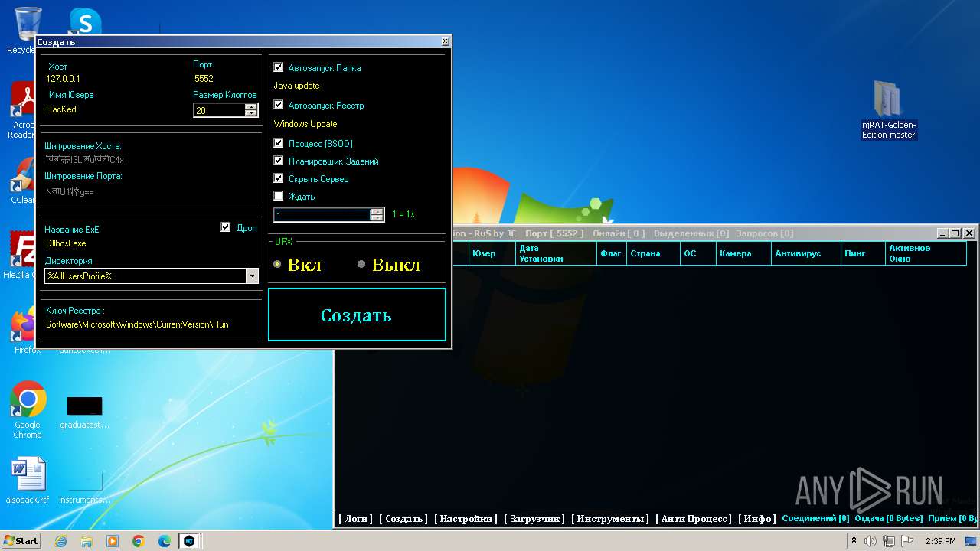Edit the Хост field 127.0.0.1

tap(64, 78)
